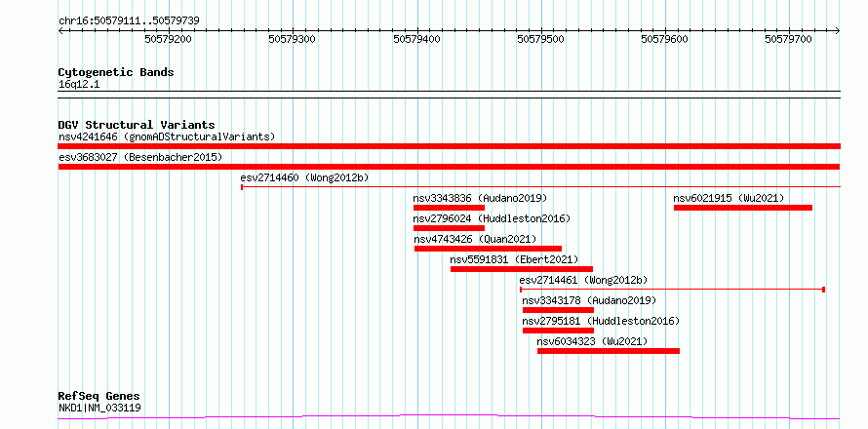Select the magenta NKD1 gene track line

[x=449, y=416]
